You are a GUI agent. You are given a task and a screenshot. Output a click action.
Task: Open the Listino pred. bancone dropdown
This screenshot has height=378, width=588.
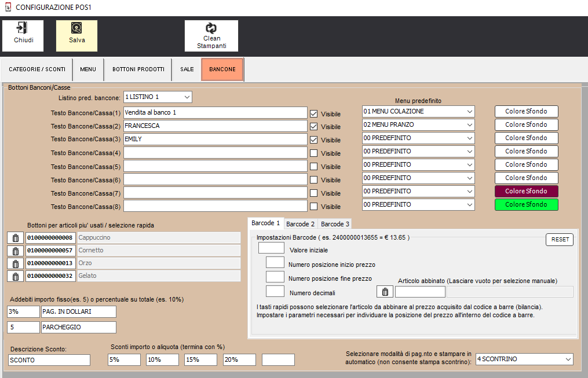tap(158, 97)
